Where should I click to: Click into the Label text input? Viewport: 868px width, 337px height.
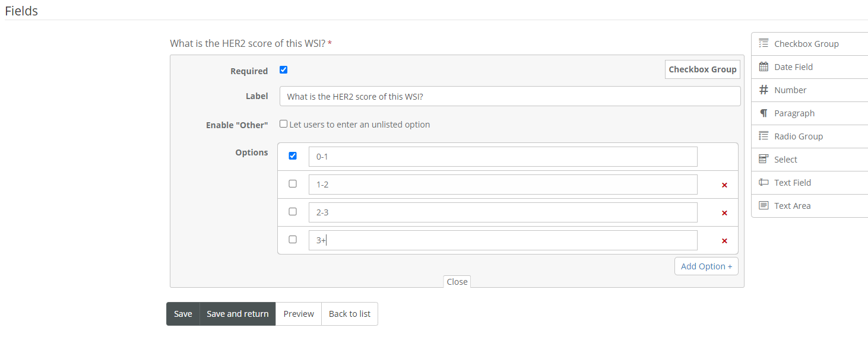coord(509,96)
